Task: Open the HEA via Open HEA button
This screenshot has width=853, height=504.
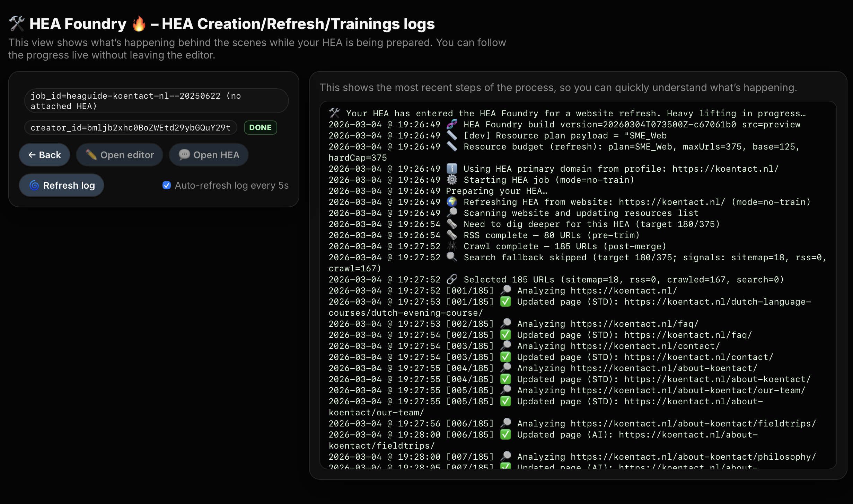Action: pos(208,155)
